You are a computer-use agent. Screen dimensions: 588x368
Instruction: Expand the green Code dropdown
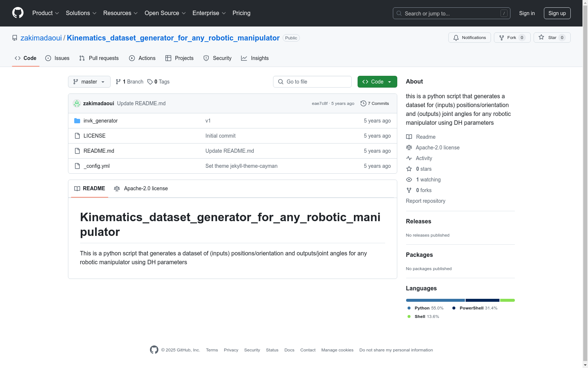point(377,82)
